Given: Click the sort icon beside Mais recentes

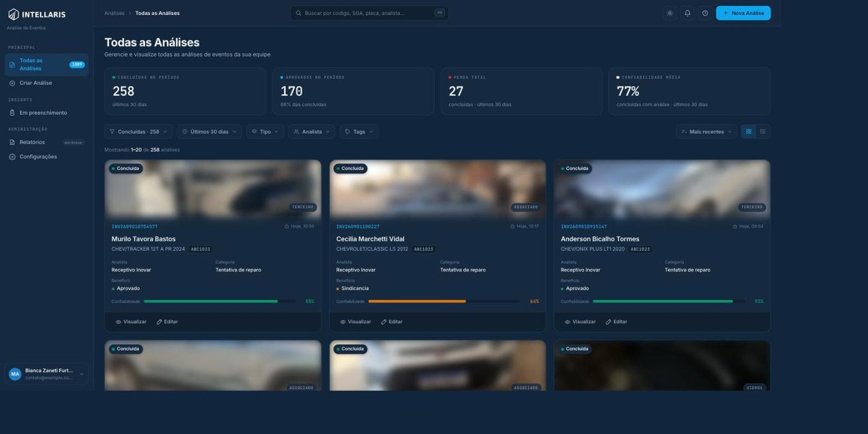Looking at the screenshot, I should (x=684, y=131).
